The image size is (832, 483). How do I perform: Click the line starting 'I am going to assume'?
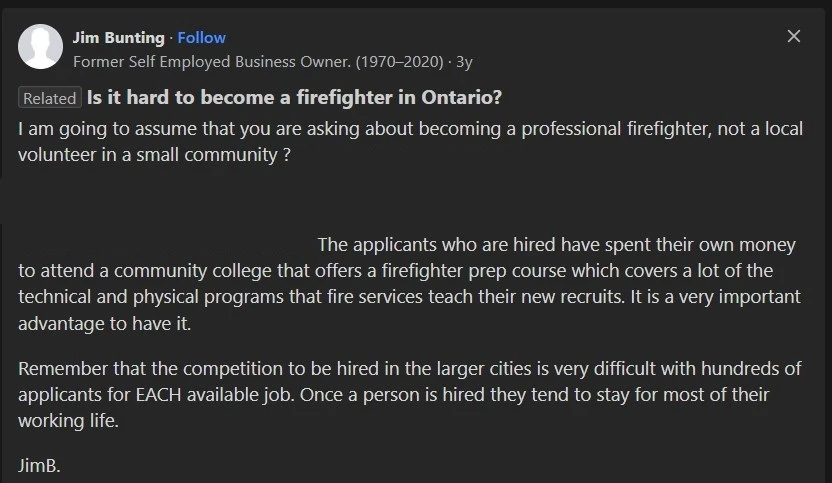pyautogui.click(x=411, y=129)
